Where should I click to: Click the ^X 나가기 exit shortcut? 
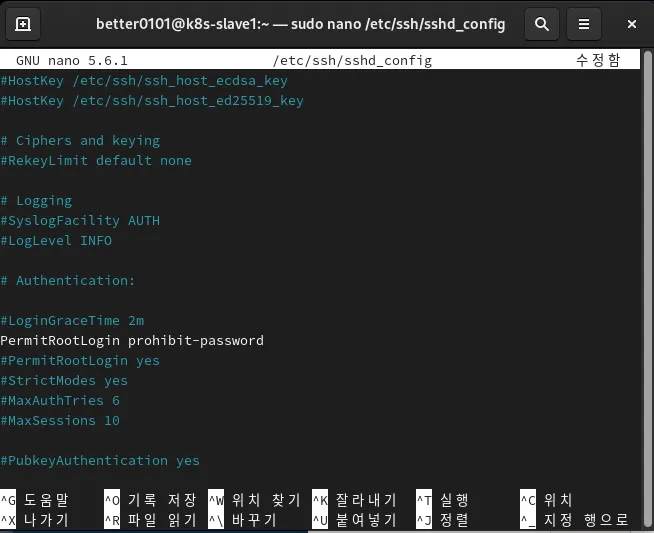(34, 520)
